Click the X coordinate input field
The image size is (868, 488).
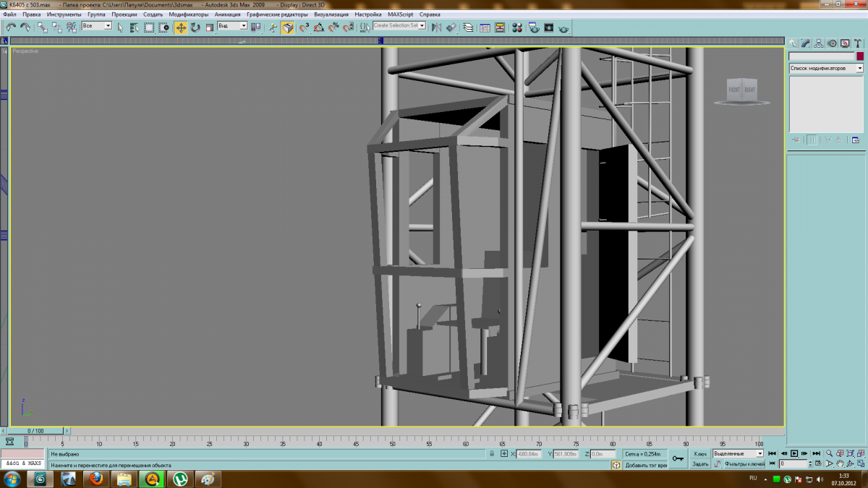(529, 454)
